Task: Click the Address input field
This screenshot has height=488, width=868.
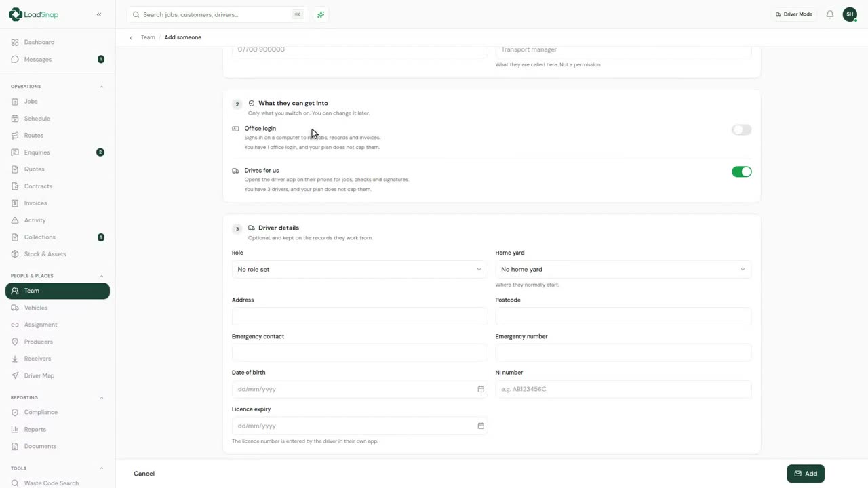Action: point(359,317)
